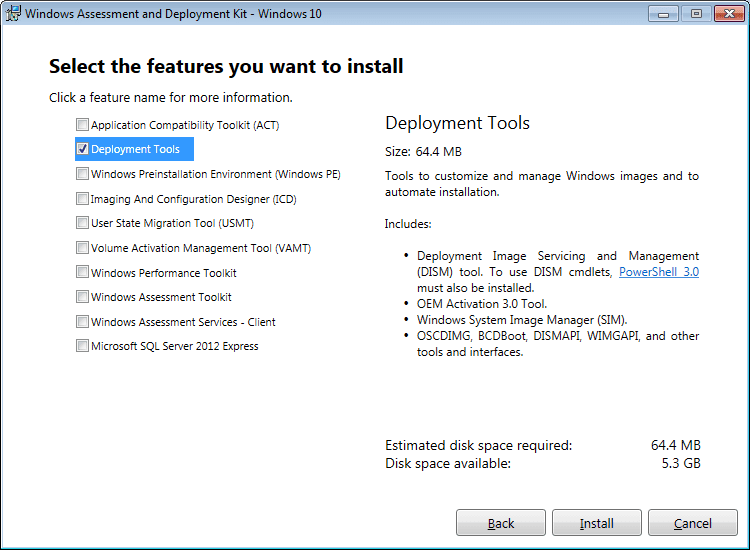
Task: Check Windows Assessment Services - Client checkbox
Action: 82,321
